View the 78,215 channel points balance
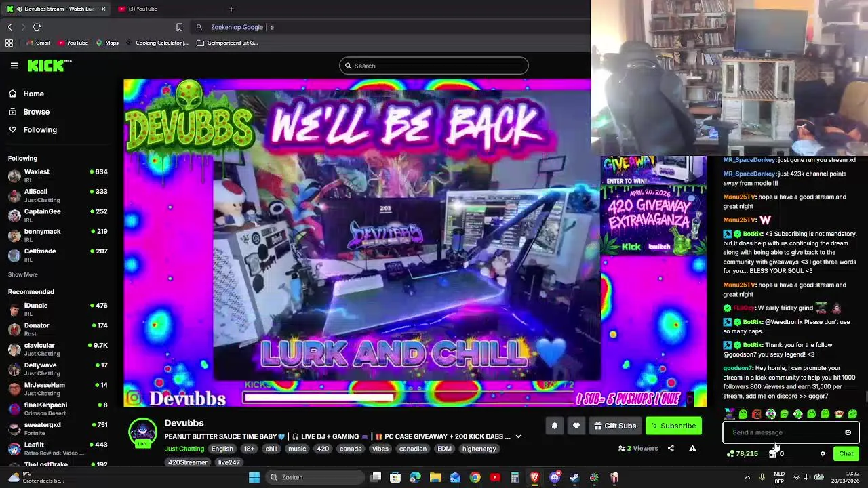868x488 pixels. [x=743, y=454]
